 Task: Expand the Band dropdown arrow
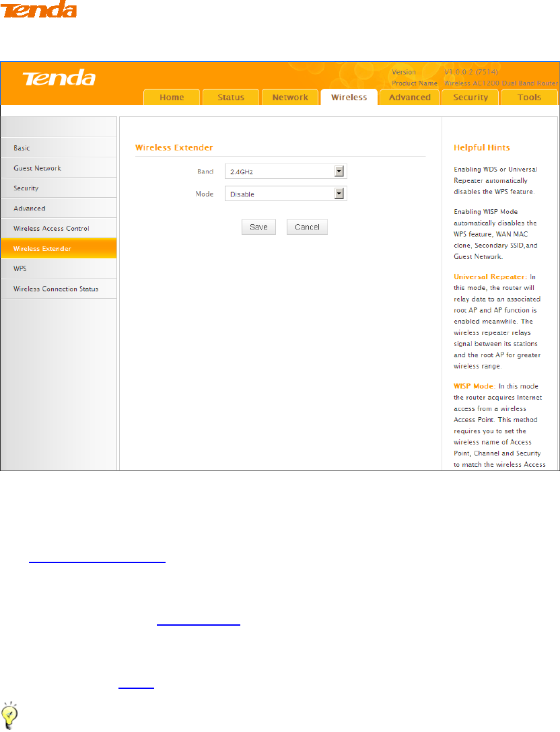coord(339,172)
